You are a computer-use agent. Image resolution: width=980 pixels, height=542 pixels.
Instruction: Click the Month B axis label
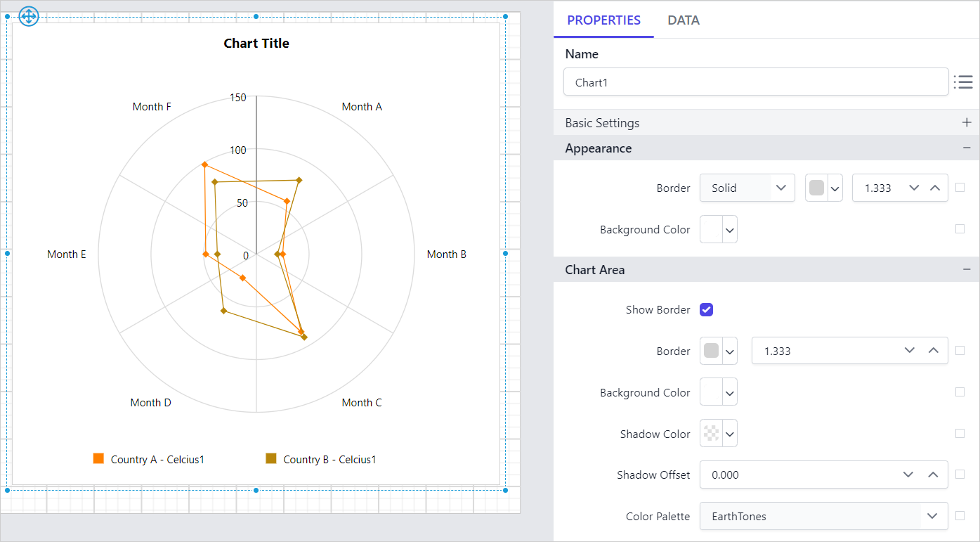point(447,254)
